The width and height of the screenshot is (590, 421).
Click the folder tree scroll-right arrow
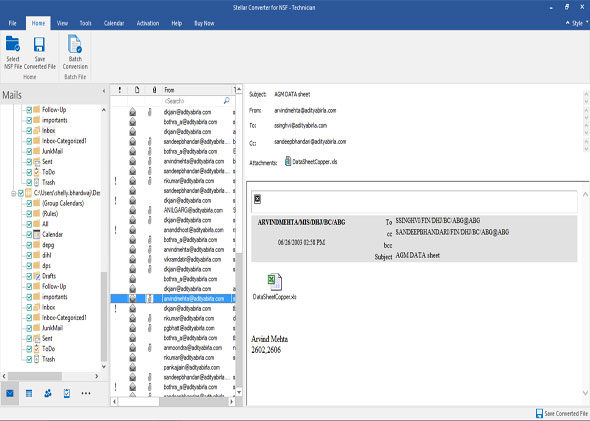(x=97, y=376)
